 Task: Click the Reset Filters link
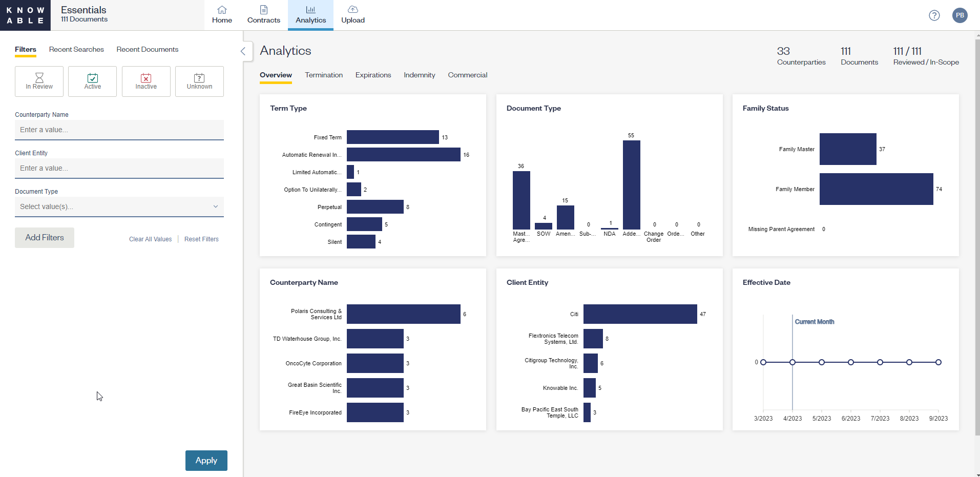point(201,239)
